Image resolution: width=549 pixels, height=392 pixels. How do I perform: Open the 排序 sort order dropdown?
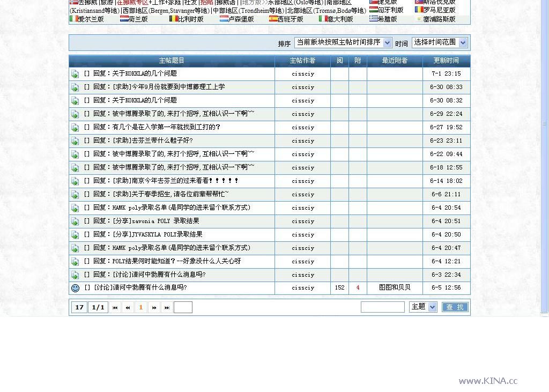click(x=343, y=42)
